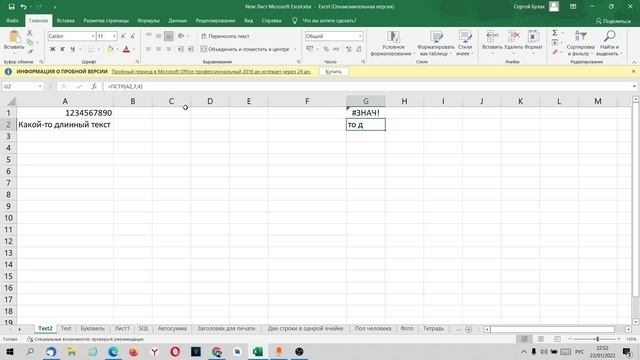The height and width of the screenshot is (360, 640).
Task: Open the font size 11 dropdown
Action: point(114,36)
